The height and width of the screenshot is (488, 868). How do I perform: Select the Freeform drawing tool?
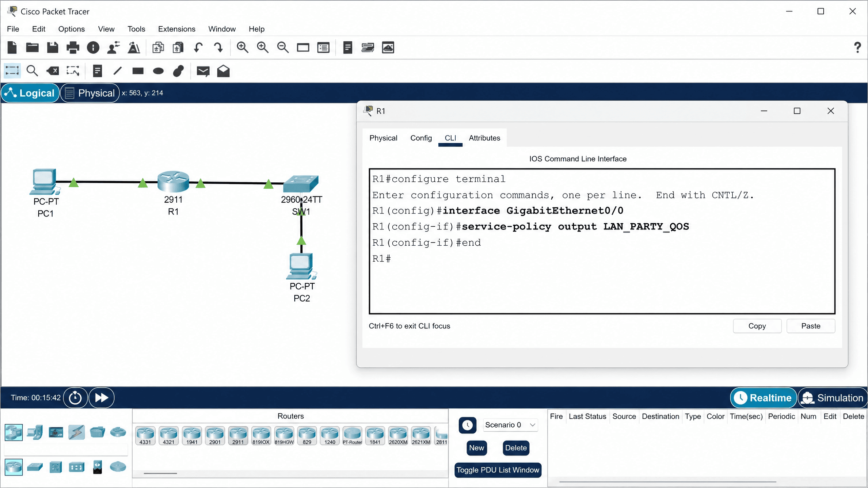click(x=178, y=71)
